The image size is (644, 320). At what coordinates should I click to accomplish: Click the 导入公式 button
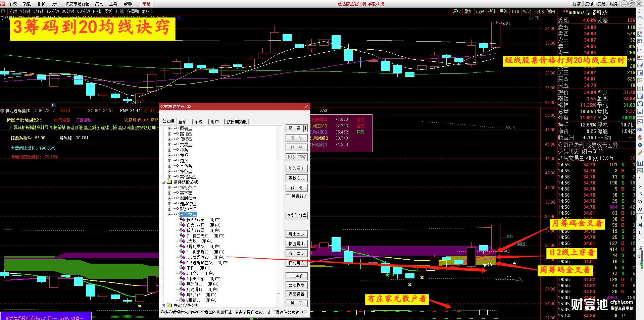click(297, 253)
